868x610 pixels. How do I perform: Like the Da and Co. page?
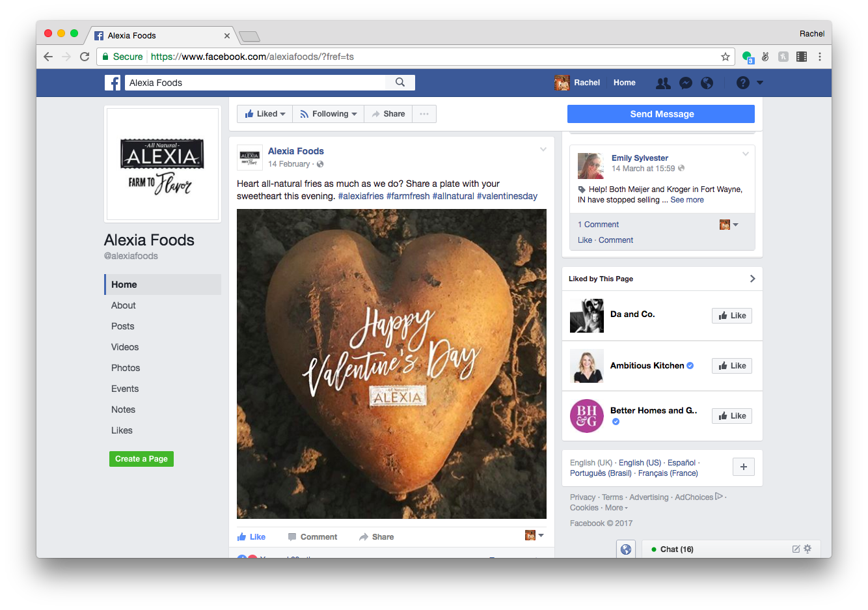(x=732, y=316)
